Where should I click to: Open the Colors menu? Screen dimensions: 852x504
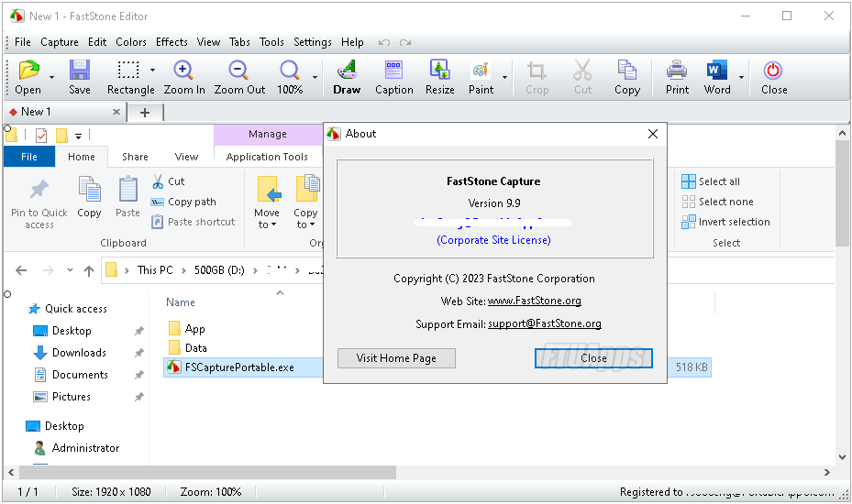pos(131,42)
